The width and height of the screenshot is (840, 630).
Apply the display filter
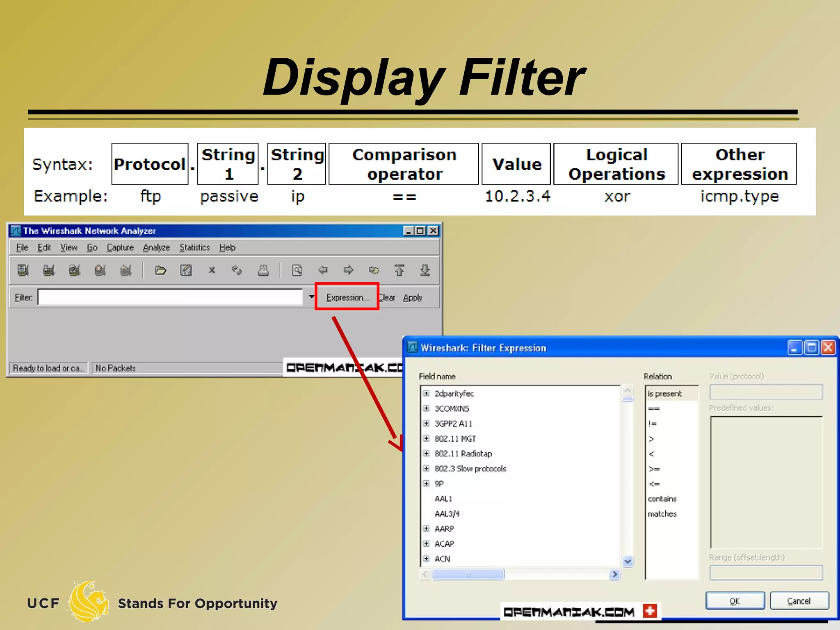click(x=412, y=297)
